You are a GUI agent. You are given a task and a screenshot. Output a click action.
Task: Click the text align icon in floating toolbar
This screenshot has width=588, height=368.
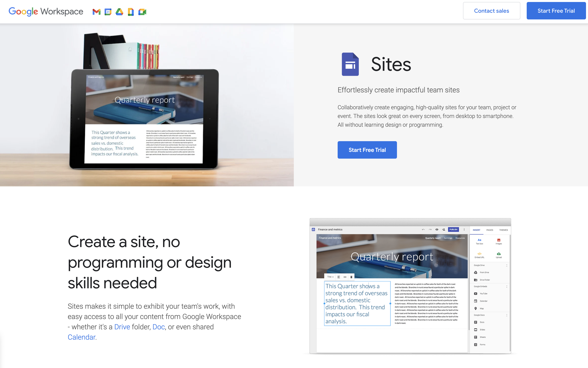coord(339,277)
